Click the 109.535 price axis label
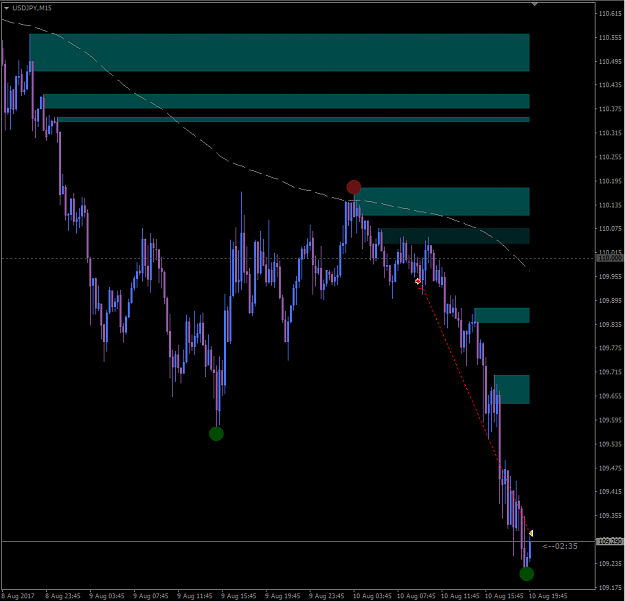Image resolution: width=625 pixels, height=601 pixels. tap(610, 444)
